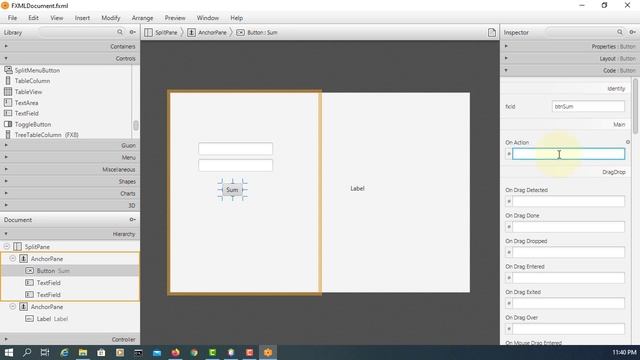Open the File menu
The height and width of the screenshot is (360, 640).
(12, 18)
